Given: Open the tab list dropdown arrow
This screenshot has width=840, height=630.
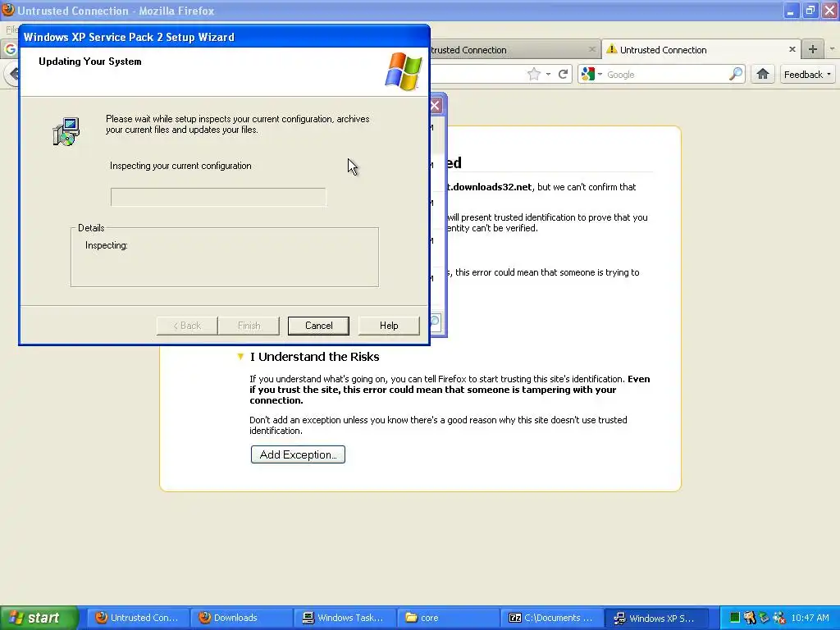Looking at the screenshot, I should pos(832,49).
